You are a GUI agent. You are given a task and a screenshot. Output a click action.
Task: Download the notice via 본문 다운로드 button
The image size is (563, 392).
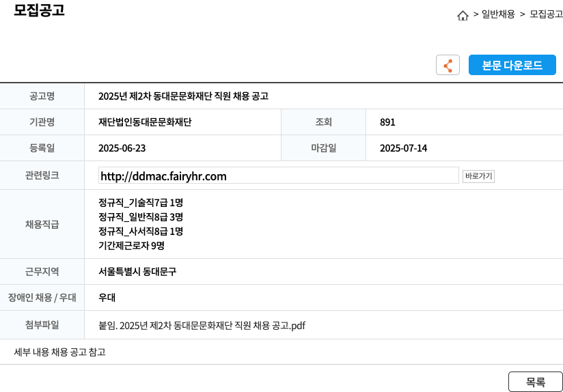pyautogui.click(x=512, y=65)
